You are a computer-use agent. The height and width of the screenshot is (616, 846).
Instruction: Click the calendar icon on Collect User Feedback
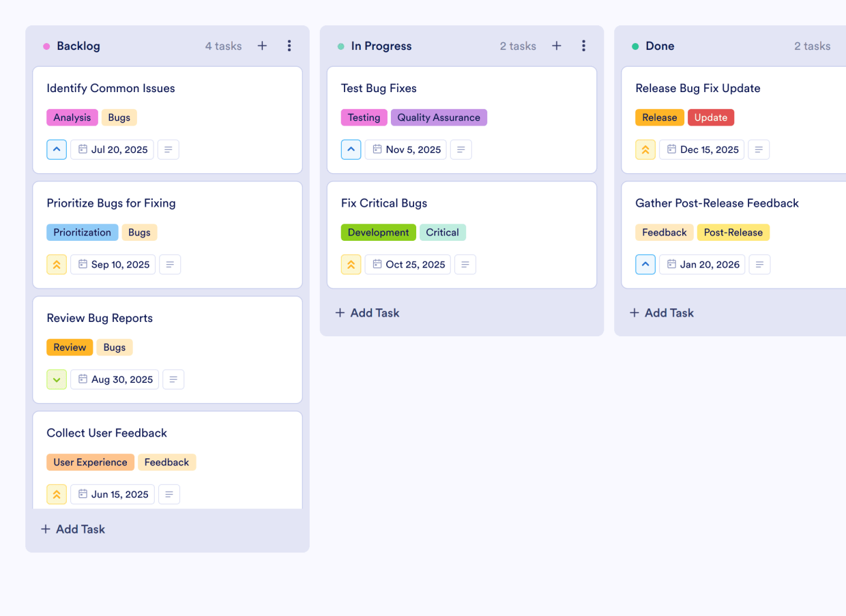pyautogui.click(x=83, y=494)
